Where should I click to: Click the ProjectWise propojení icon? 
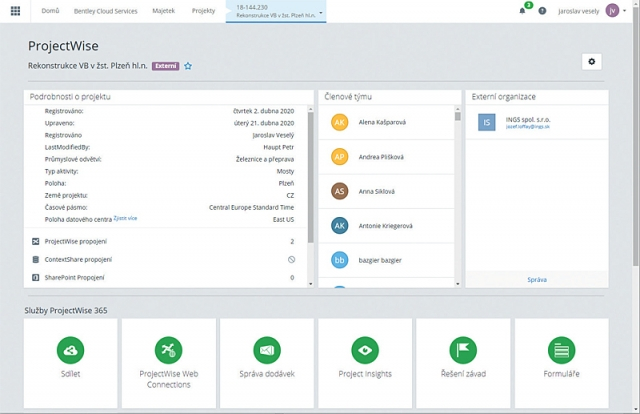36,241
